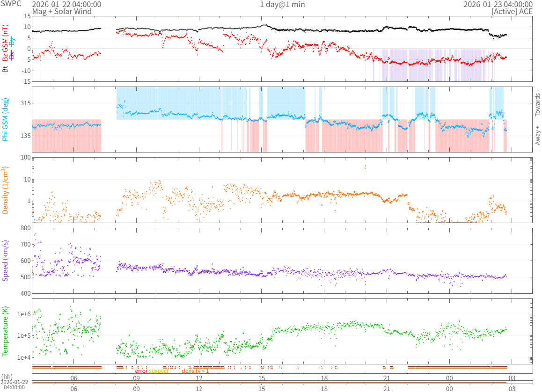Toggle the Bt series label
This screenshot has height=392, width=542.
(6, 69)
